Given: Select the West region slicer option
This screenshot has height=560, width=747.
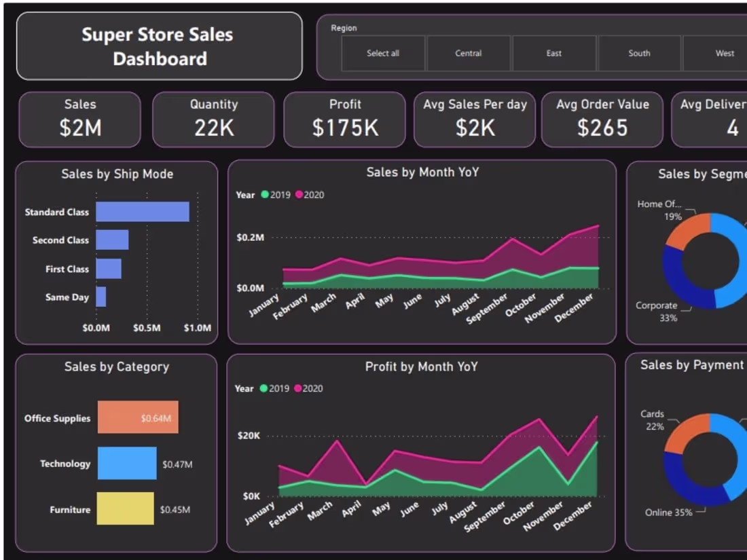Looking at the screenshot, I should tap(724, 53).
